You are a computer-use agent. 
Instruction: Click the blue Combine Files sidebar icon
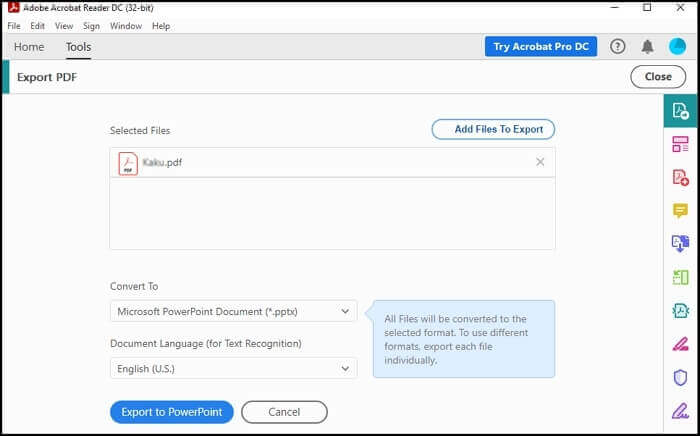681,244
